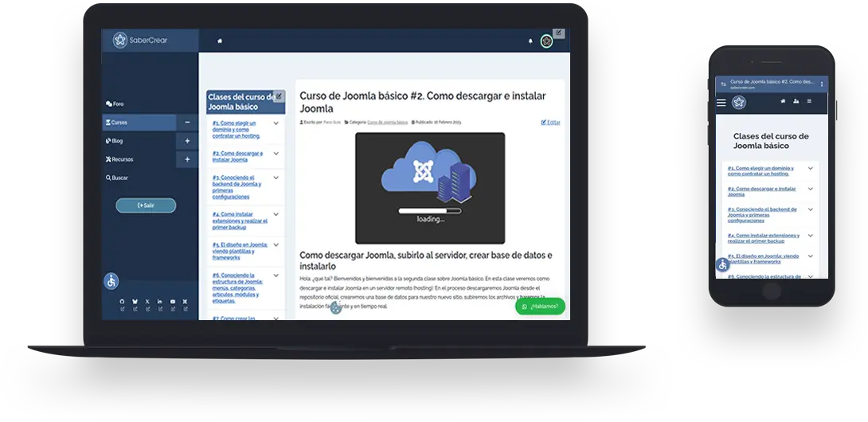
Task: Open the Buscar menu item
Action: [x=116, y=178]
